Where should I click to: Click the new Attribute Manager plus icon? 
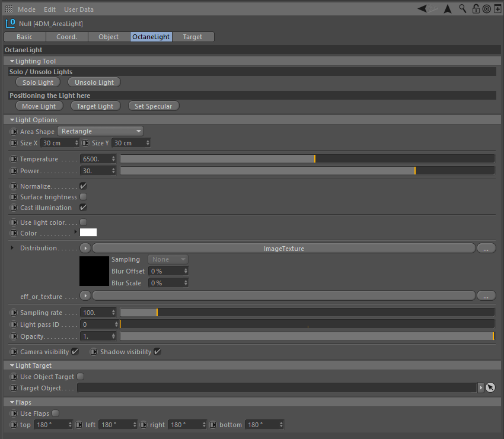click(x=497, y=9)
